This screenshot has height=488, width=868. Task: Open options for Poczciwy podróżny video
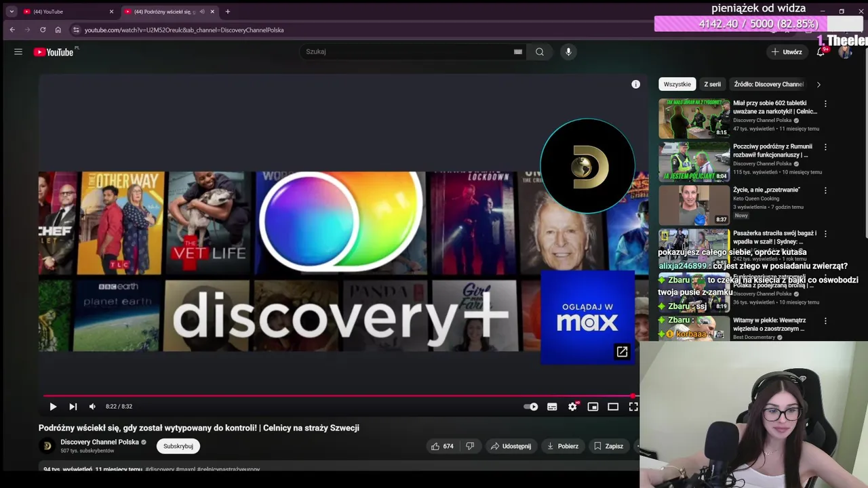[825, 147]
